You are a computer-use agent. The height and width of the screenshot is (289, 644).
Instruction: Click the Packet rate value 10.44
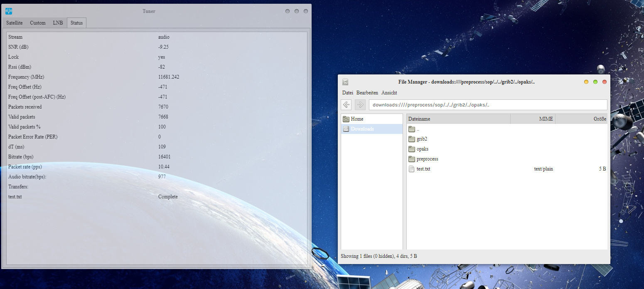164,167
